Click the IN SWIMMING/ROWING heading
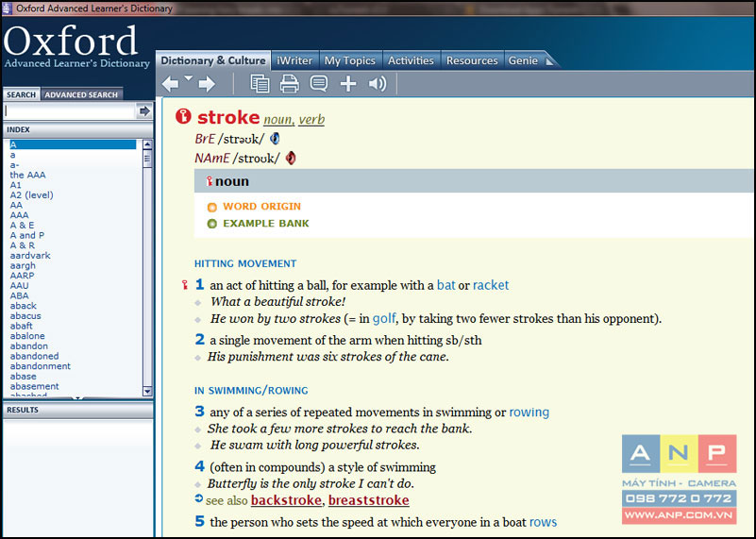This screenshot has height=539, width=756. [x=251, y=391]
